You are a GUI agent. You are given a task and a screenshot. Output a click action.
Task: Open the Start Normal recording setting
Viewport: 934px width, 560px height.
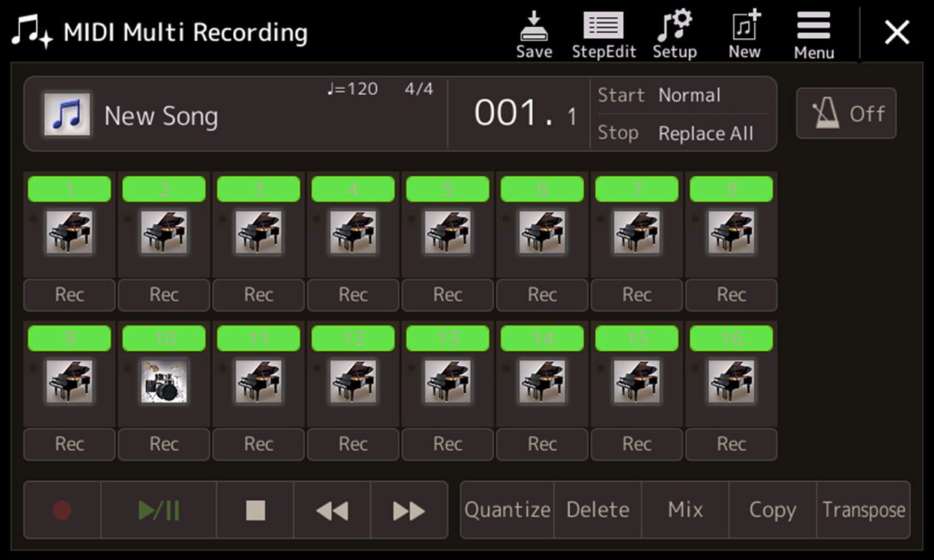click(683, 96)
